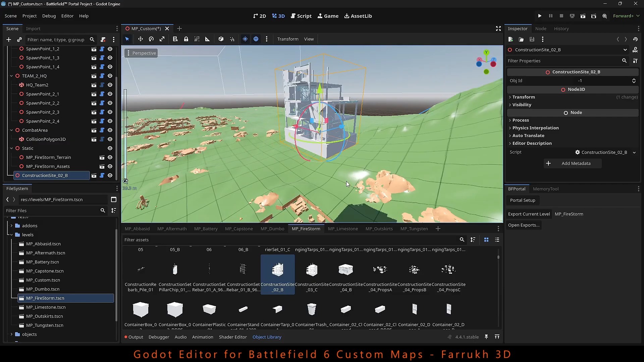Image resolution: width=644 pixels, height=362 pixels.
Task: Switch asset library to list view
Action: pos(497,240)
